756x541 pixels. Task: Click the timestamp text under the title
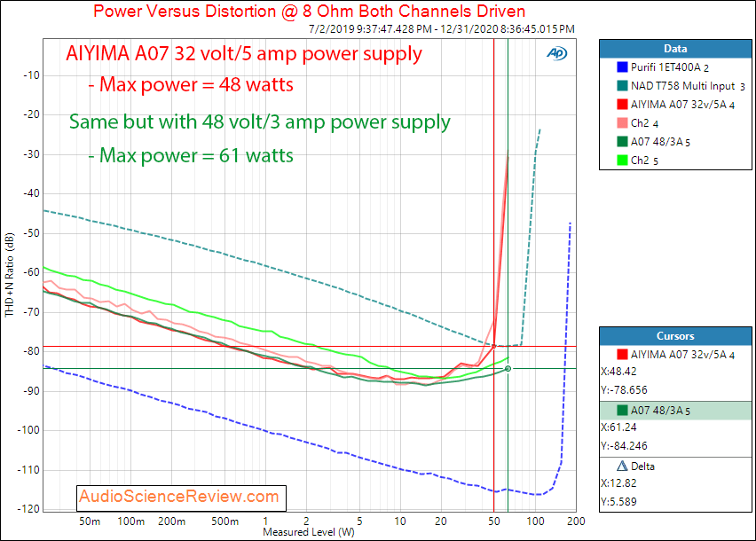(x=442, y=29)
